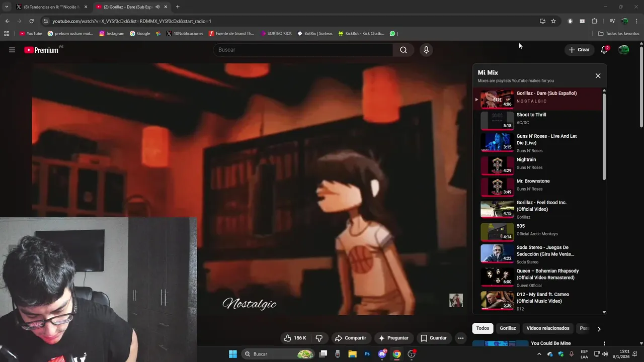
Task: Open the media controls music icon
Action: [612, 21]
